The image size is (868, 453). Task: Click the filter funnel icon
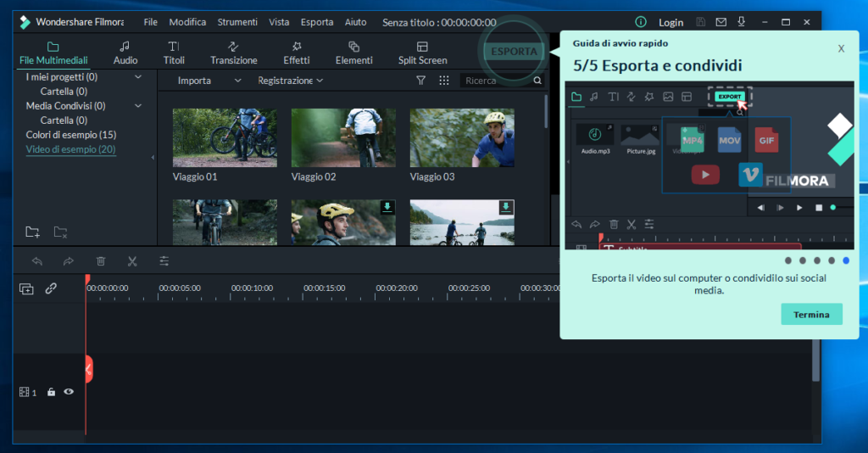click(x=420, y=81)
